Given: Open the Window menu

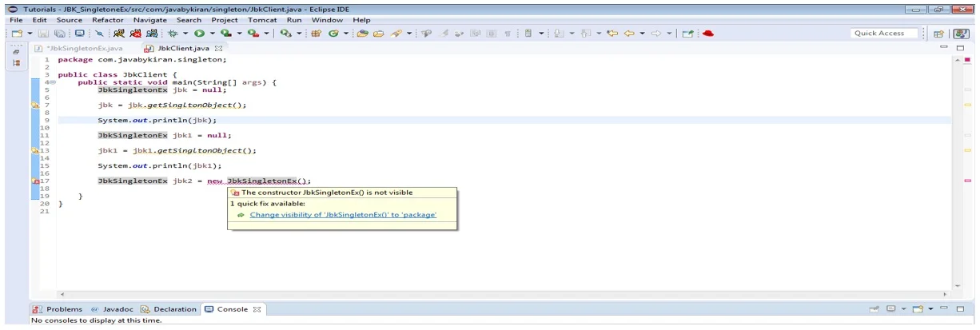Looking at the screenshot, I should [x=327, y=20].
